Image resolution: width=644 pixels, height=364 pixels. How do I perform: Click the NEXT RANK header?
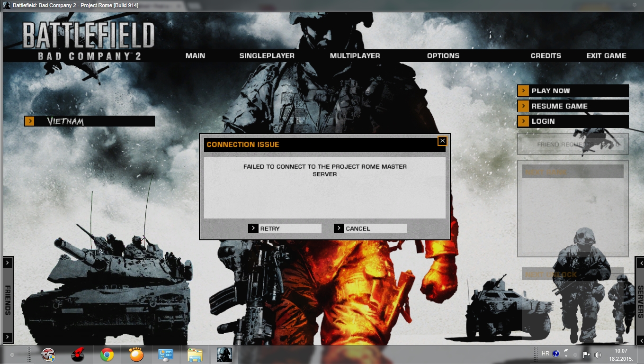(x=573, y=172)
